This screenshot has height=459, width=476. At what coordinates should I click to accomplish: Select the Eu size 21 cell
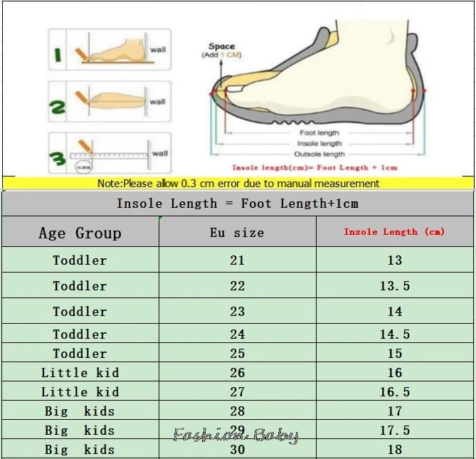pos(238,260)
